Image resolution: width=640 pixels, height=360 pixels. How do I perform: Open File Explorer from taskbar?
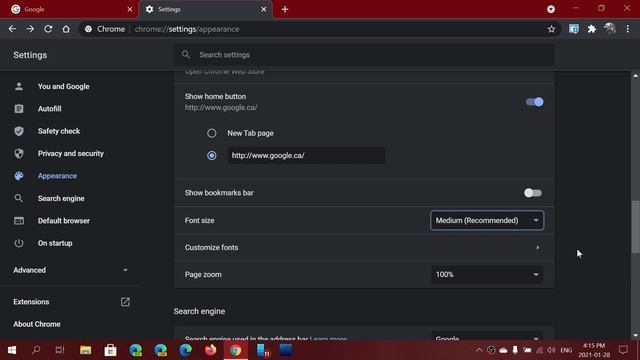click(85, 350)
